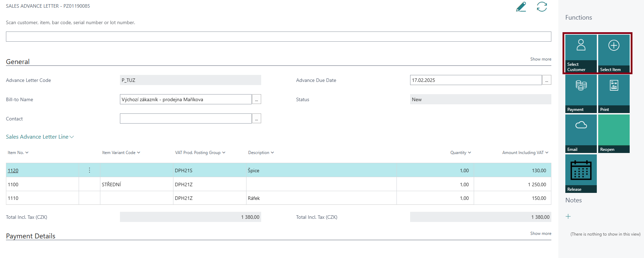Click the green Reopen tile
This screenshot has height=258, width=644.
[614, 134]
